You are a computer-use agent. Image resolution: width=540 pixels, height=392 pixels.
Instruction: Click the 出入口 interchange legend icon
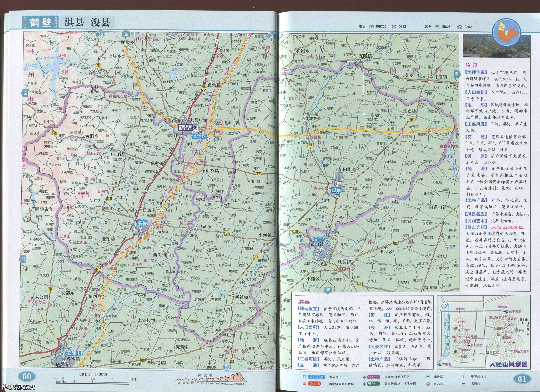(x=428, y=384)
